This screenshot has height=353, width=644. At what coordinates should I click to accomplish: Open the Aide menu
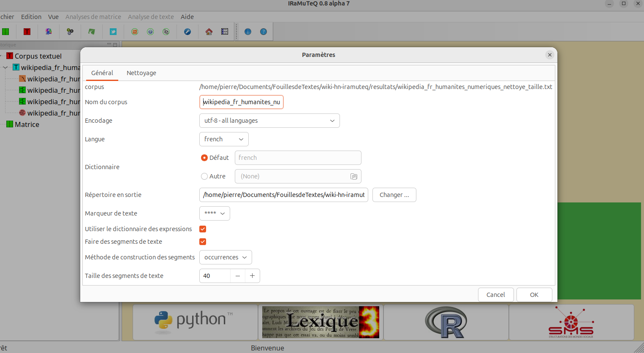click(187, 17)
